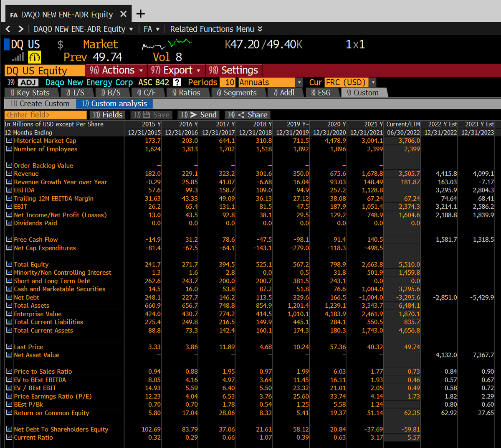
Task: Click the Send button
Action: coord(198,115)
